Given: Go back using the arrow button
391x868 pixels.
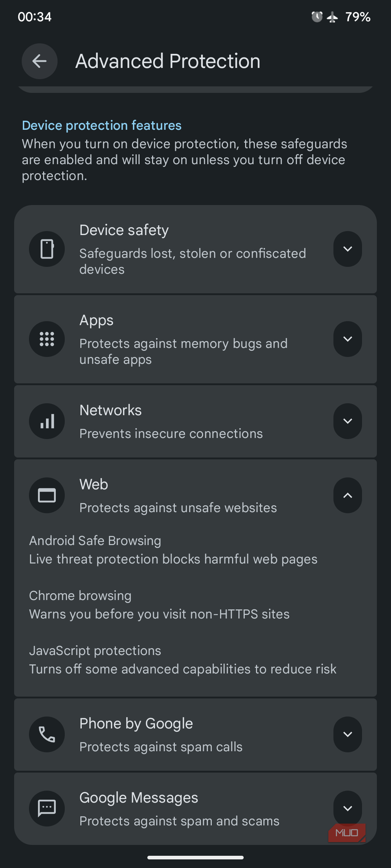Looking at the screenshot, I should tap(40, 61).
